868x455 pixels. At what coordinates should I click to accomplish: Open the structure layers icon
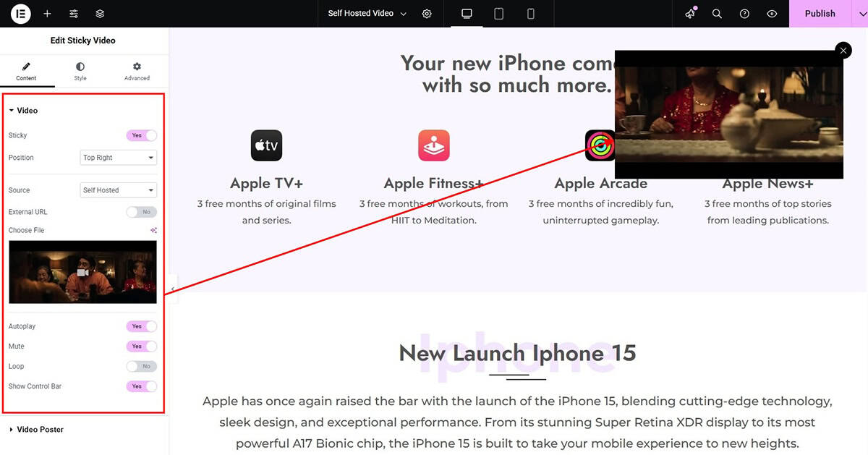[x=100, y=14]
